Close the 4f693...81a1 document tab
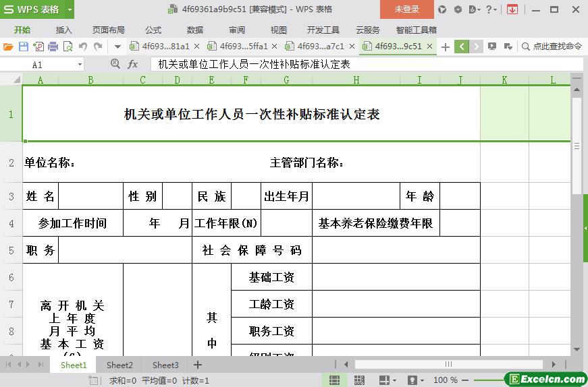 click(196, 47)
